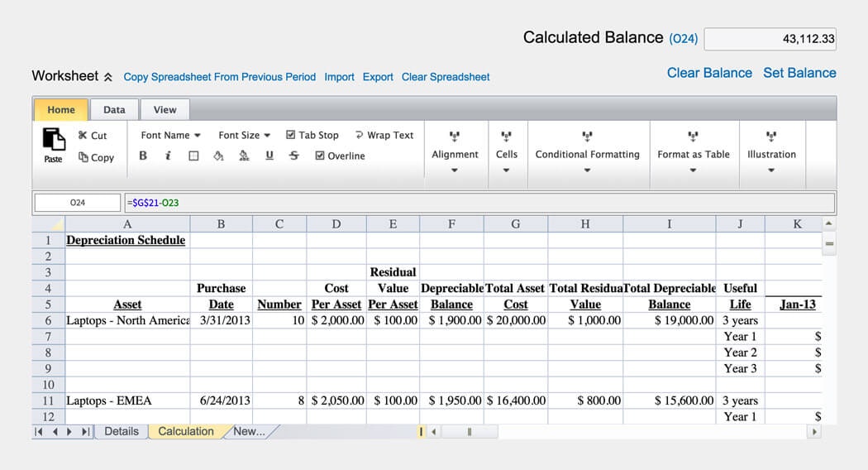Select the $ 15,600.00 depreciable balance cell

(x=670, y=400)
